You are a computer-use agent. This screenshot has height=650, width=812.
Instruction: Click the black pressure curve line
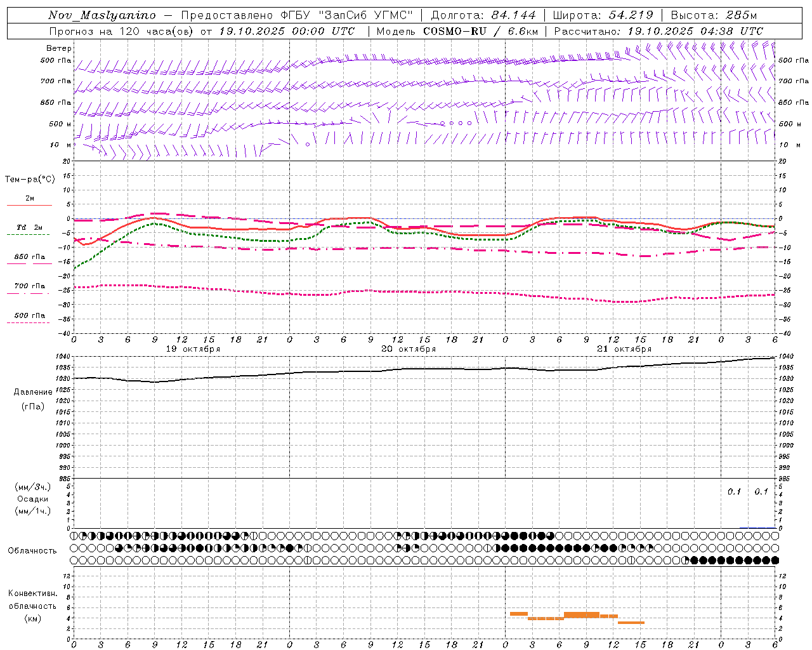point(425,370)
